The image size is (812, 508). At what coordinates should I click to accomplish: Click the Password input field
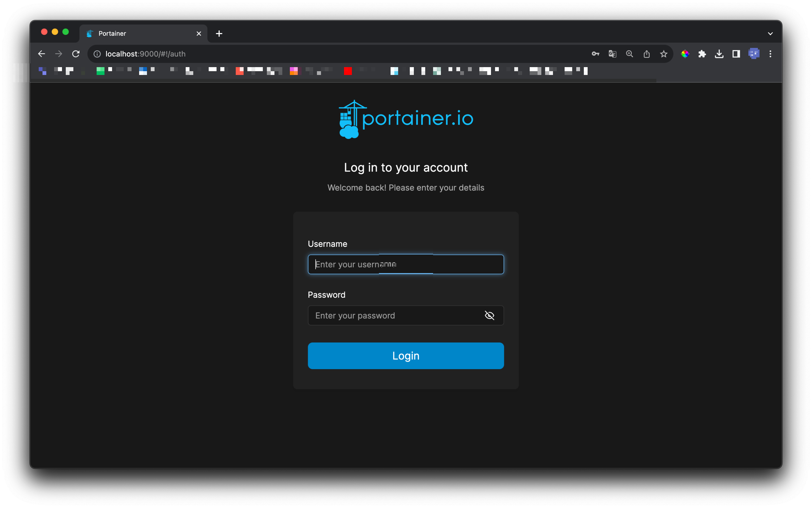tap(393, 316)
